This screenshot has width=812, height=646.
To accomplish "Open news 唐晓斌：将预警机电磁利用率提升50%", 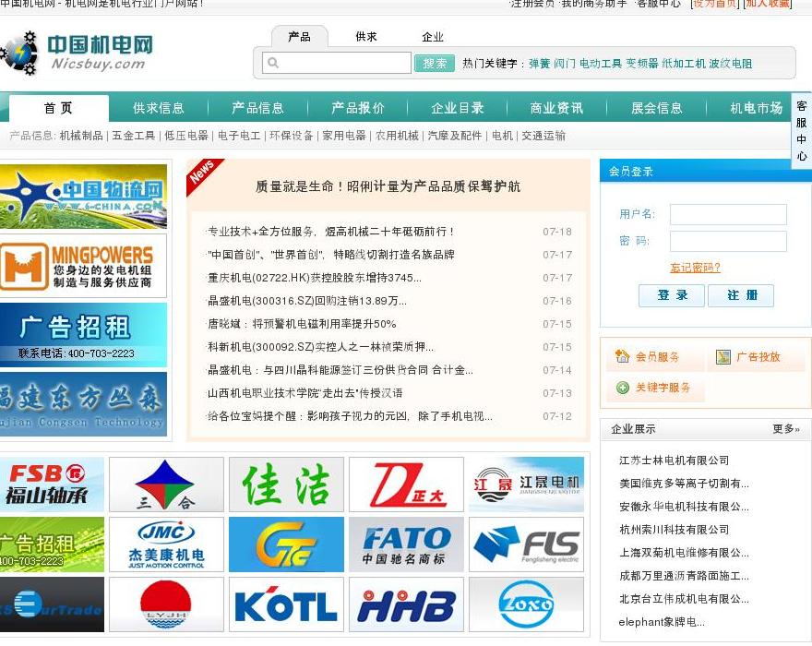I will 302,324.
